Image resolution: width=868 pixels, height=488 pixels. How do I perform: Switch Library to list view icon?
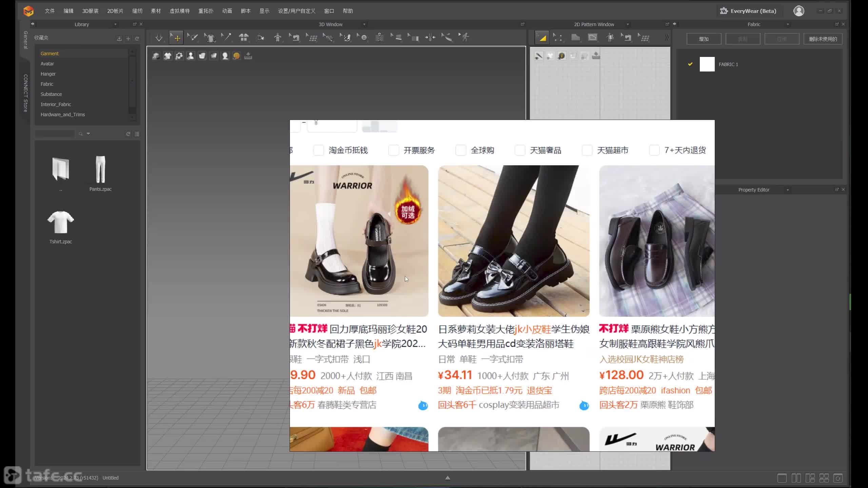point(137,134)
